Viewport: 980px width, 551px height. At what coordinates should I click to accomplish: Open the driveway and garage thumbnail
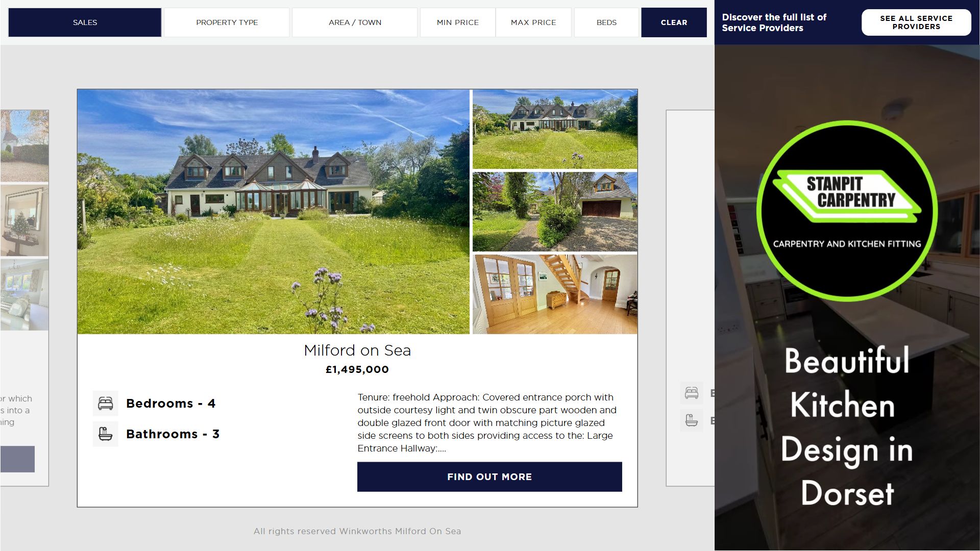(x=555, y=212)
